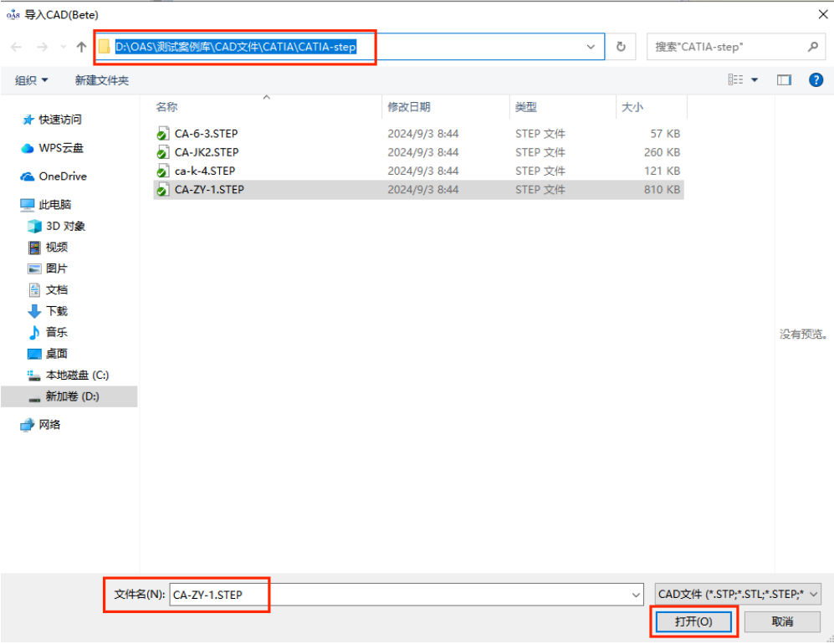
Task: Open the recent locations chevron
Action: click(64, 48)
